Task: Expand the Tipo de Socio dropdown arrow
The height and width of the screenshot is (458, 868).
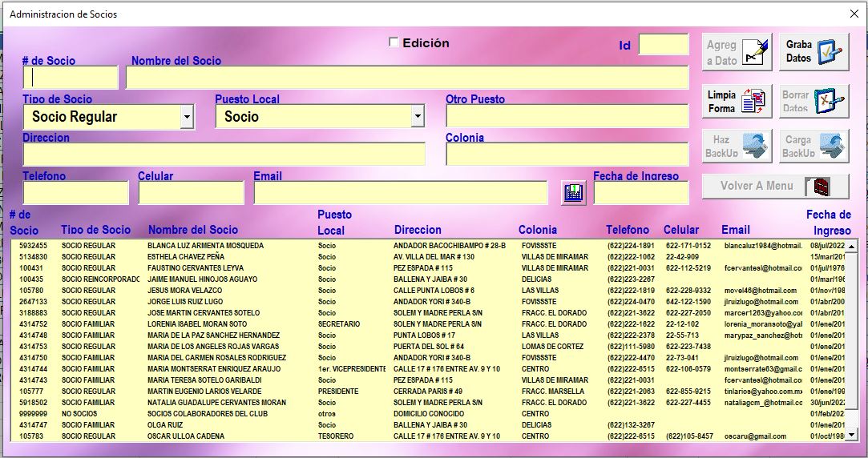Action: pos(187,117)
